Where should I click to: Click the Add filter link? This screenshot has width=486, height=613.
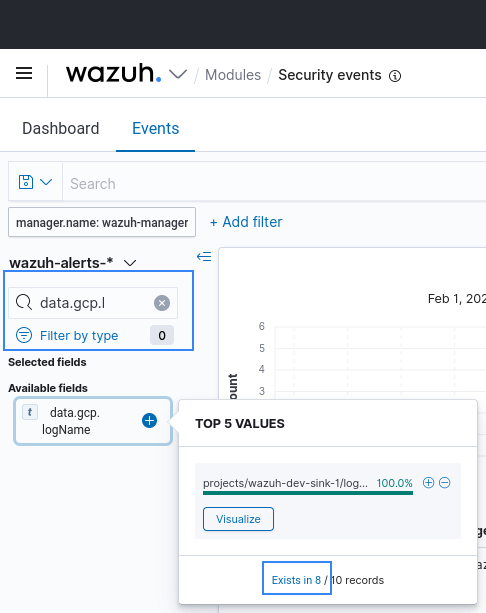[x=246, y=222]
